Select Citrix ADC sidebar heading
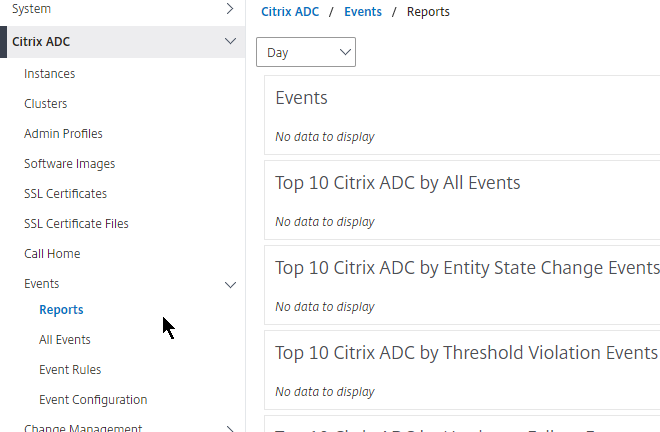The image size is (660, 432). pos(41,42)
